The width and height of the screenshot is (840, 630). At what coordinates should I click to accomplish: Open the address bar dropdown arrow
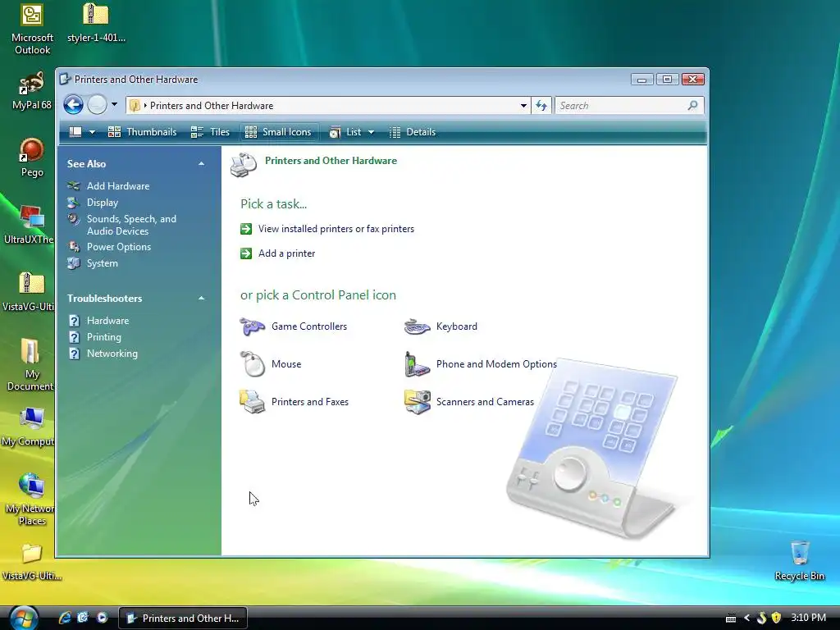(523, 106)
